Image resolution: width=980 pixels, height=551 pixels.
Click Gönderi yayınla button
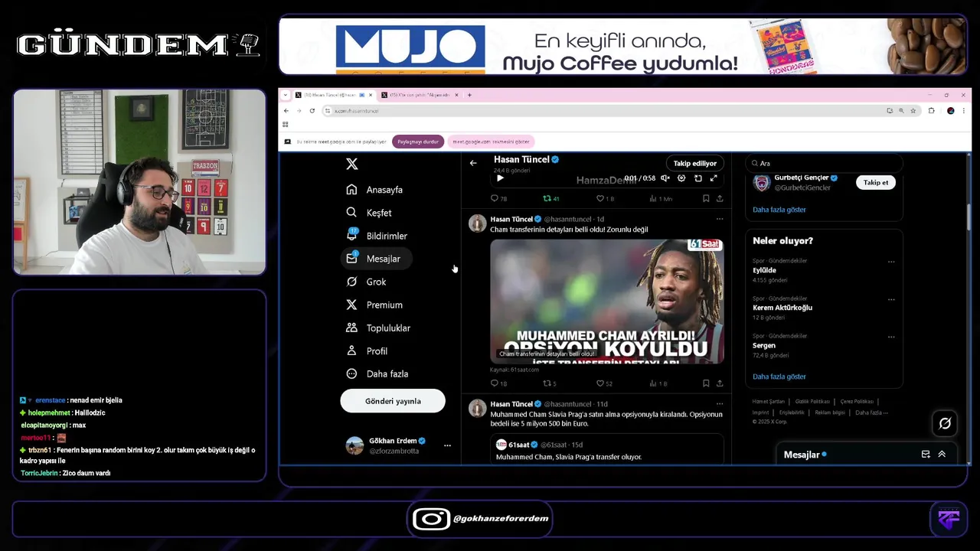393,401
